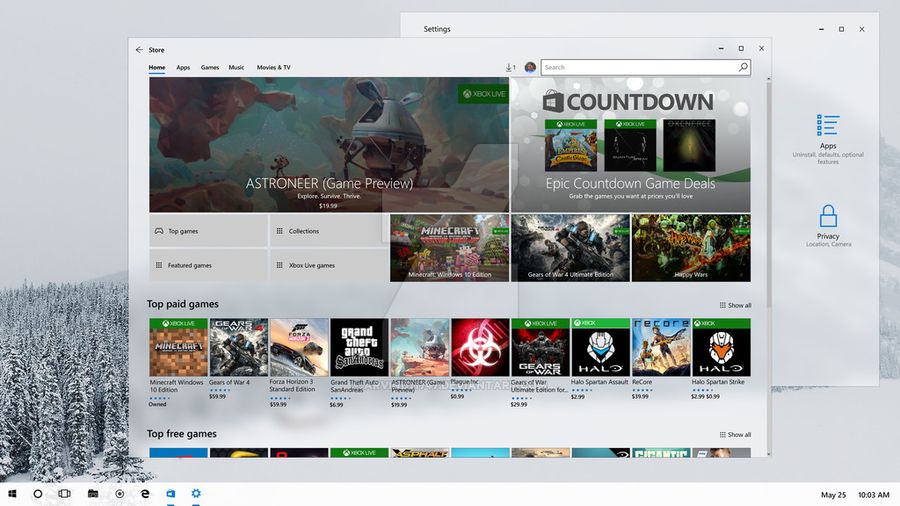Open Minecraft Windows 10 Edition feature tile
The image size is (900, 506).
(449, 248)
